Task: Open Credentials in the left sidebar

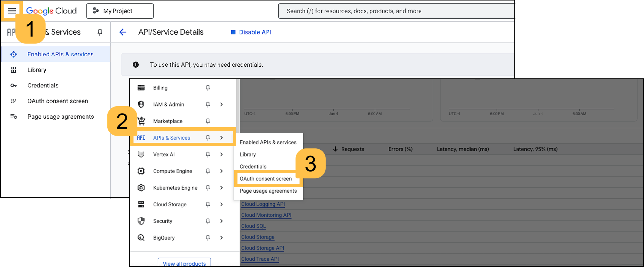Action: tap(43, 85)
